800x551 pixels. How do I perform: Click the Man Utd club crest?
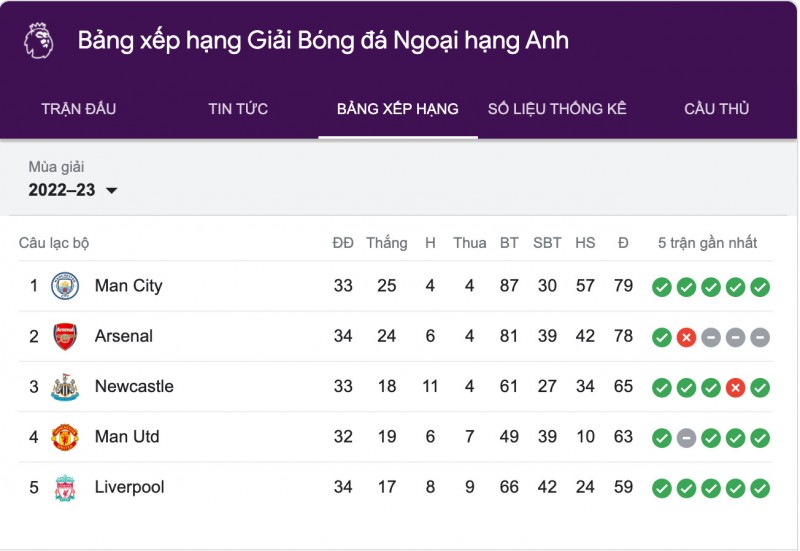[64, 437]
